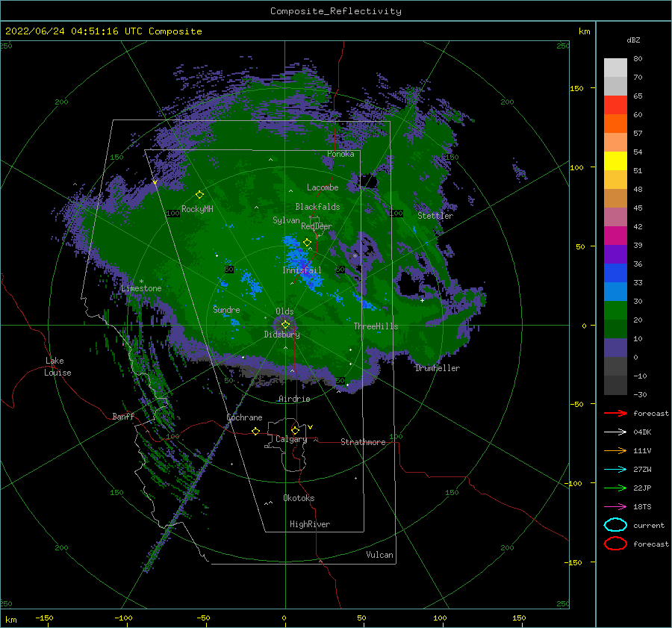This screenshot has height=628, width=672.
Task: Click the RedDeer city label
Action: (317, 226)
